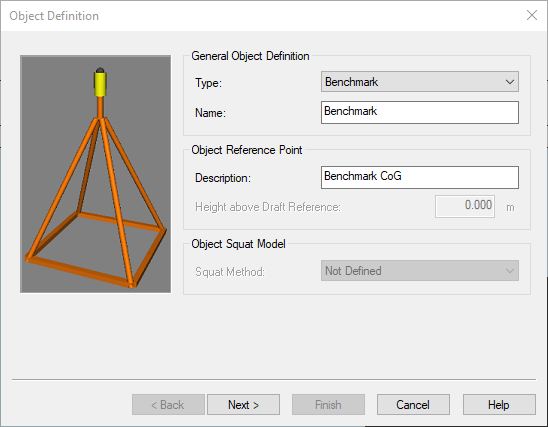Viewport: 548px width, 427px height.
Task: Go to the next wizard page
Action: pos(243,405)
